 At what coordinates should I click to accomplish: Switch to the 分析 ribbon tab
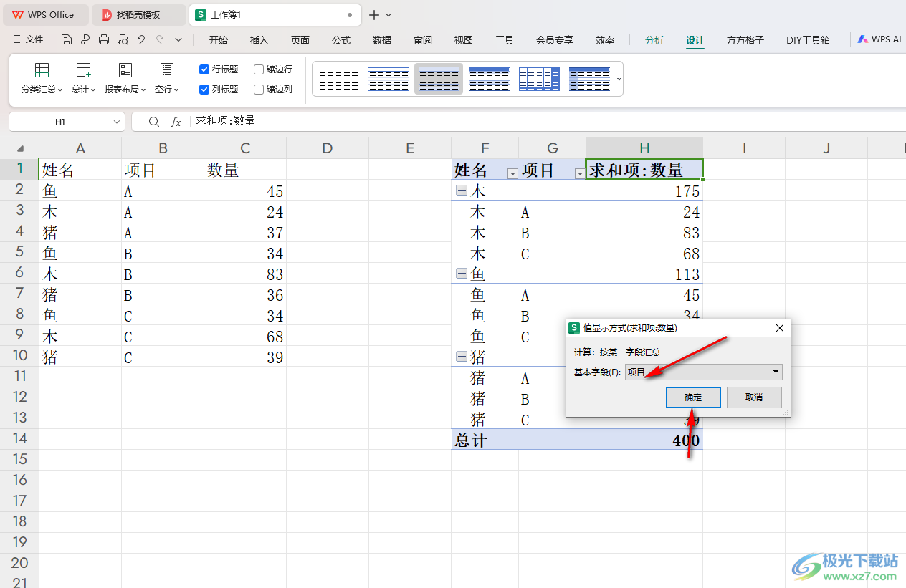click(x=654, y=40)
